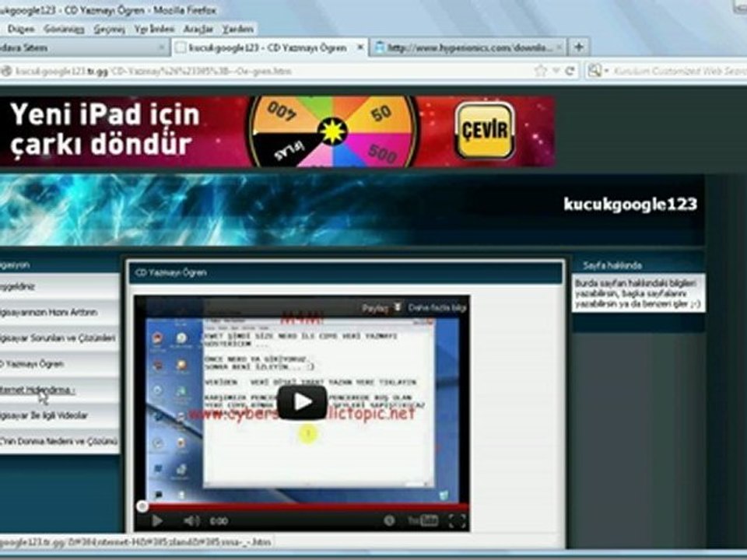Click the Sayfa hakkında panel heading
The image size is (747, 560).
(x=612, y=265)
